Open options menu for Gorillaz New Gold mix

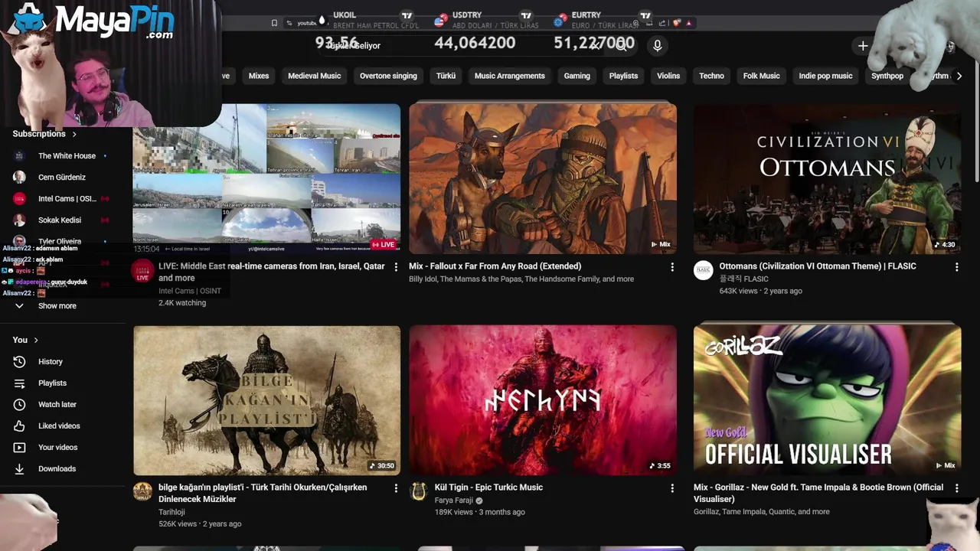pos(956,487)
